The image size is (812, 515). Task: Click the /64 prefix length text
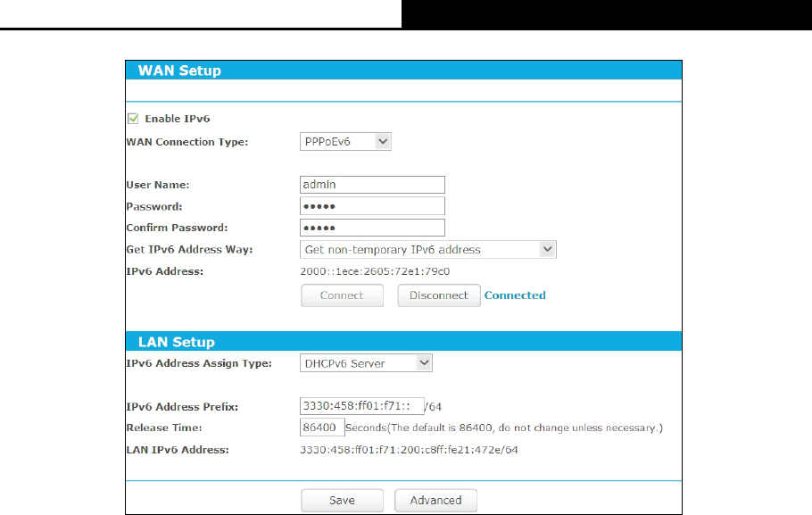[x=433, y=407]
